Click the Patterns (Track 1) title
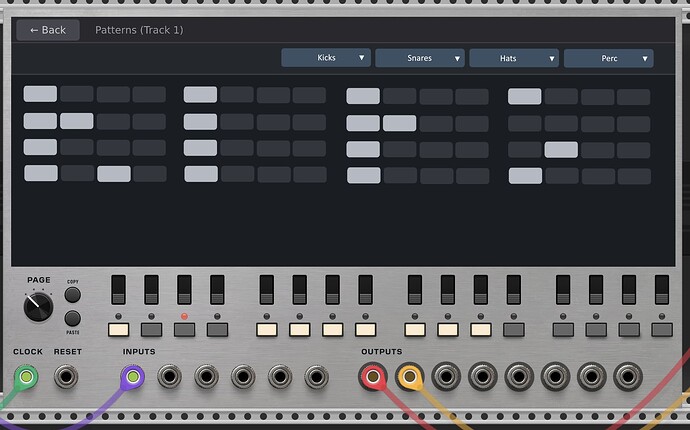 click(x=139, y=30)
